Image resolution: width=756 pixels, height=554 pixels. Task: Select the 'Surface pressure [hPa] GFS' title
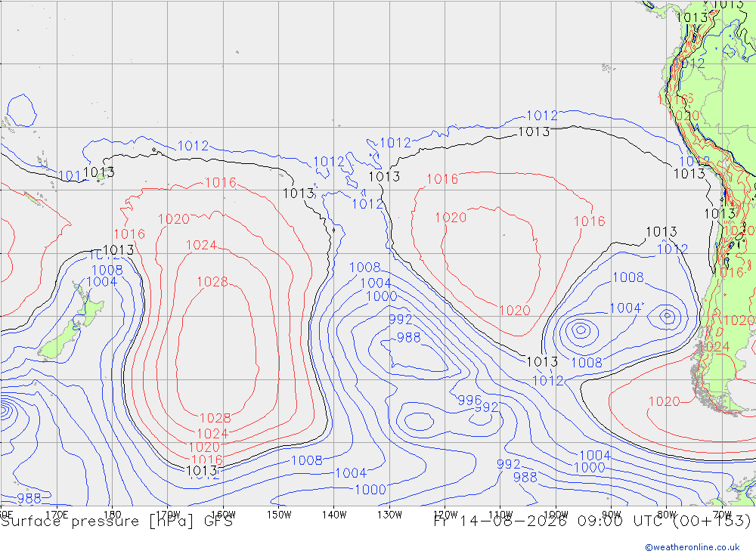116,522
